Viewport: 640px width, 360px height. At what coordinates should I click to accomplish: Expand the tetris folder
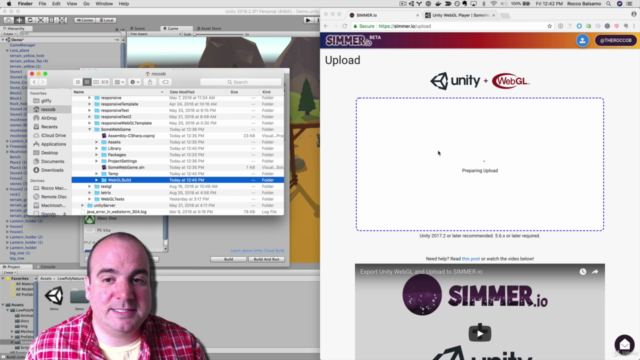[89, 193]
